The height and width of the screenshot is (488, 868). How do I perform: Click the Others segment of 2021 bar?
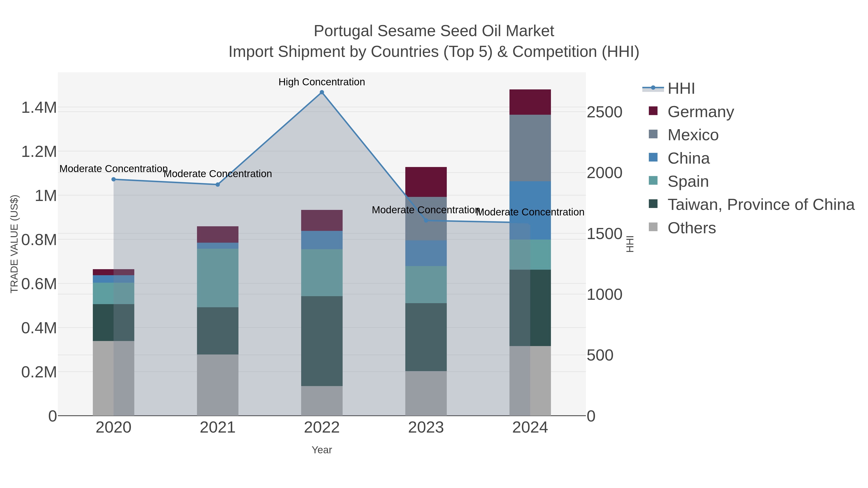tap(218, 385)
